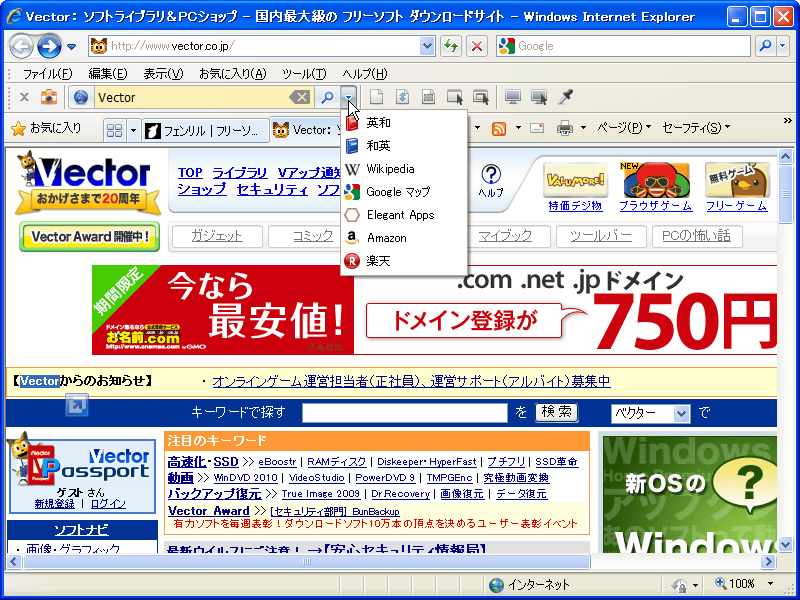Click the orange camera capture icon
The width and height of the screenshot is (800, 600).
tap(49, 96)
